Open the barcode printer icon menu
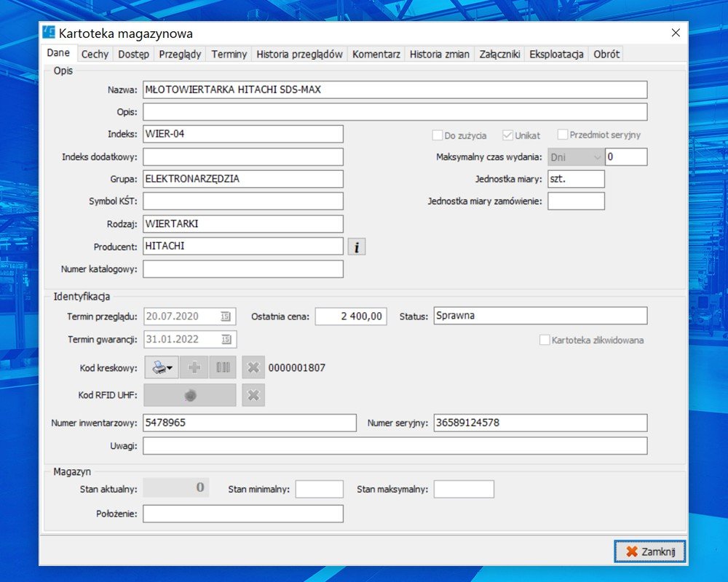 pyautogui.click(x=161, y=368)
